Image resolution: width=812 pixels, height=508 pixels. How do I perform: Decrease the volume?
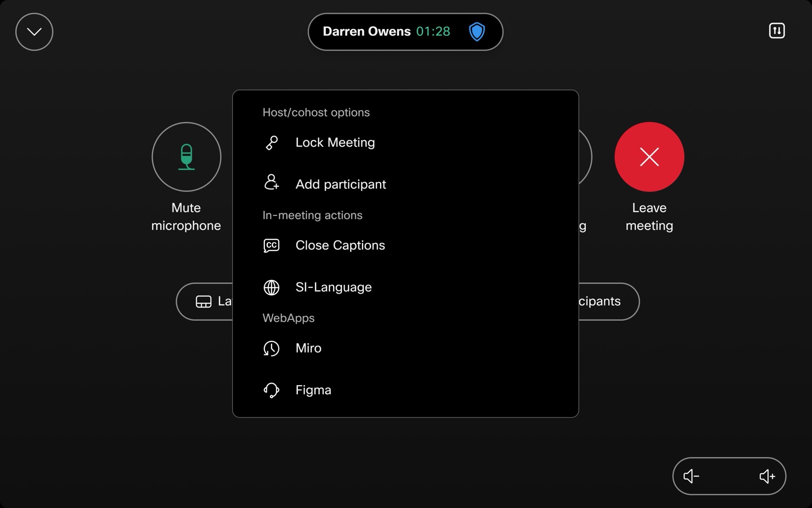coord(691,476)
